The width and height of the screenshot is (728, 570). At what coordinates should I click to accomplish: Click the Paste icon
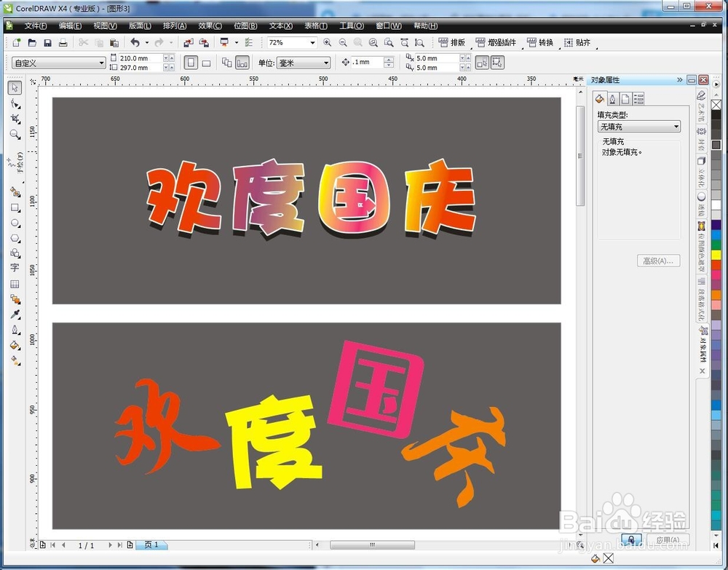114,43
